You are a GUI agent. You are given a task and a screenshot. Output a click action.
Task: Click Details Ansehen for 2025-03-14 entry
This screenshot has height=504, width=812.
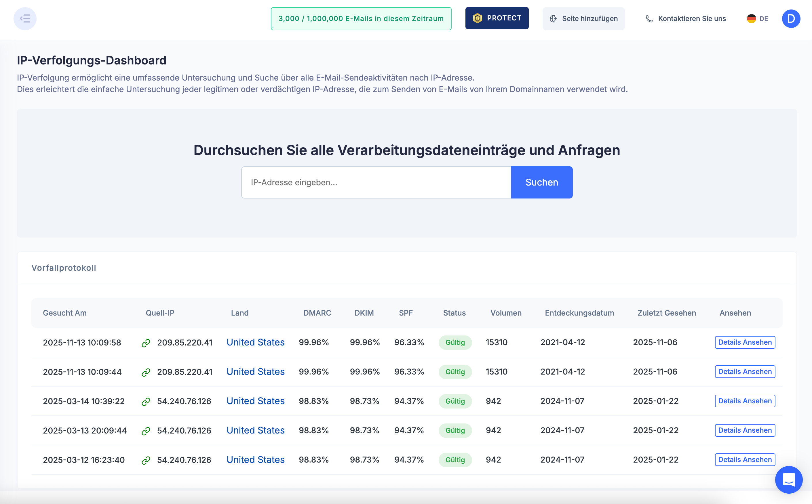click(745, 401)
